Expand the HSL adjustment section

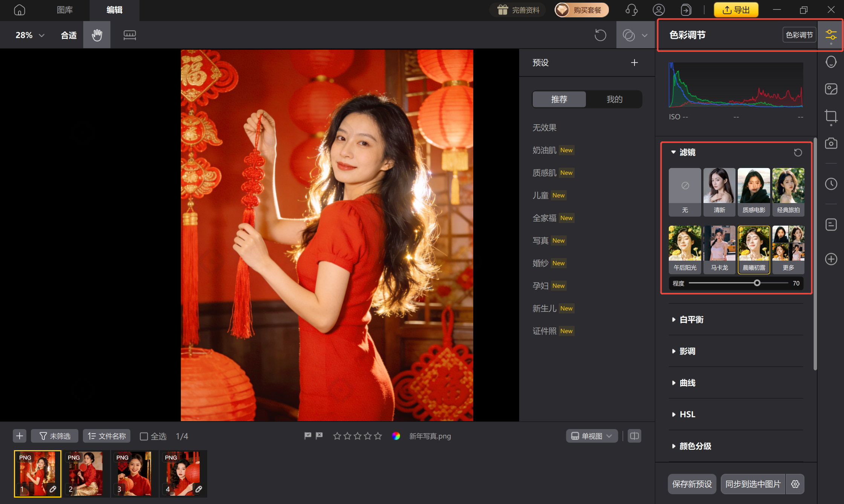(687, 414)
